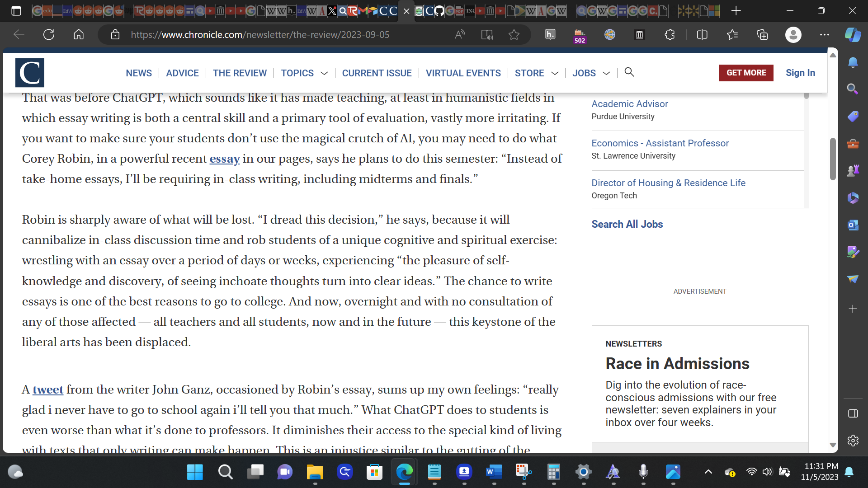The image size is (868, 488).
Task: Expand the JOBS dropdown chevron
Action: (x=606, y=73)
